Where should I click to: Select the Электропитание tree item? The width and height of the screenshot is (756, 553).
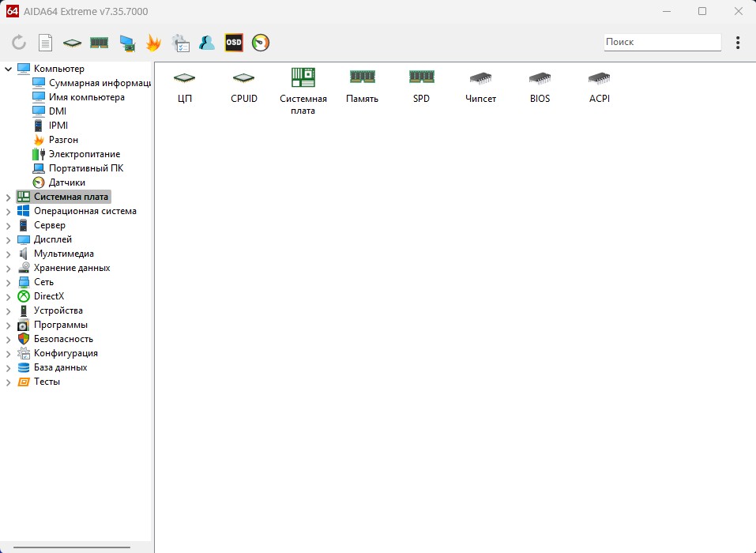tap(76, 154)
